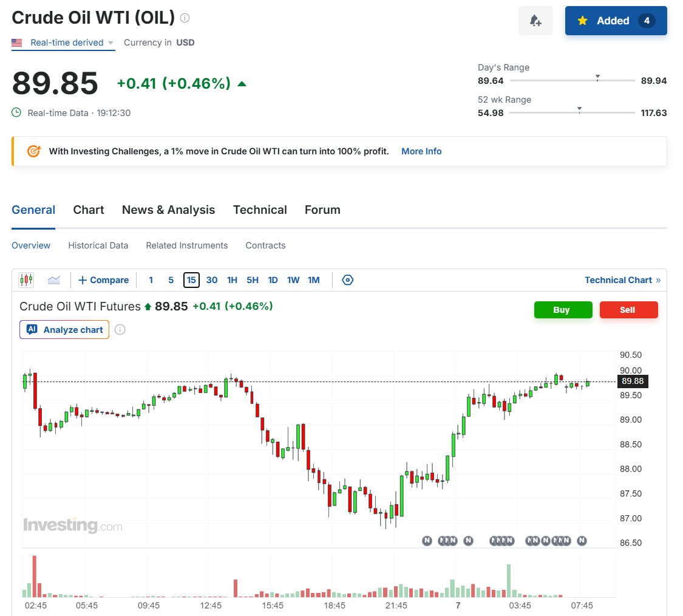
Task: Switch to area chart type icon
Action: tap(54, 280)
